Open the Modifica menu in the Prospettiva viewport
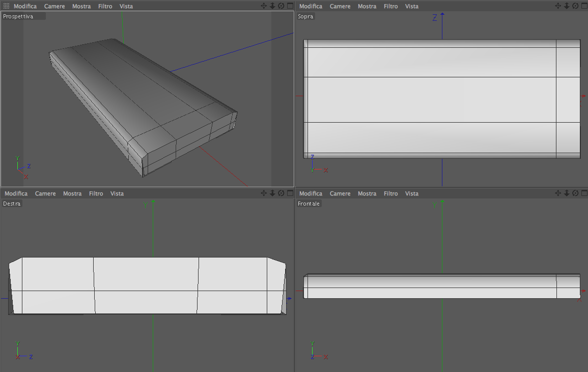 click(x=25, y=7)
